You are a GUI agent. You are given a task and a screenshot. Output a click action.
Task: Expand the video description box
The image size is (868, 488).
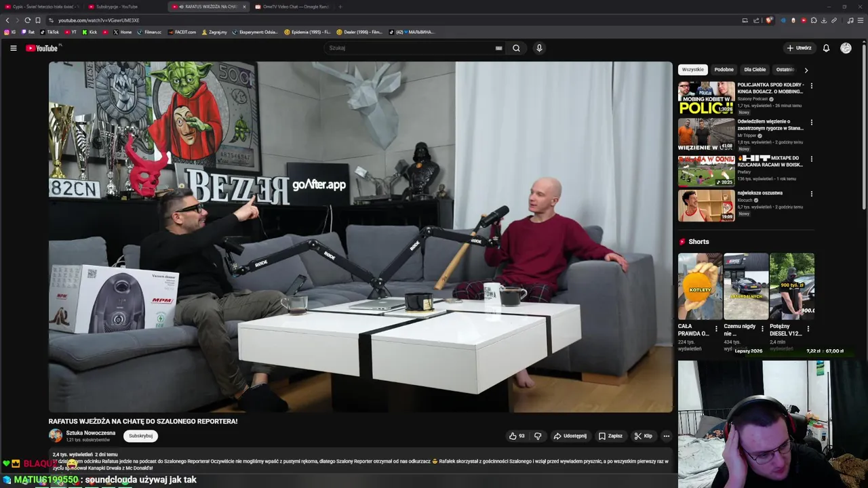360,461
